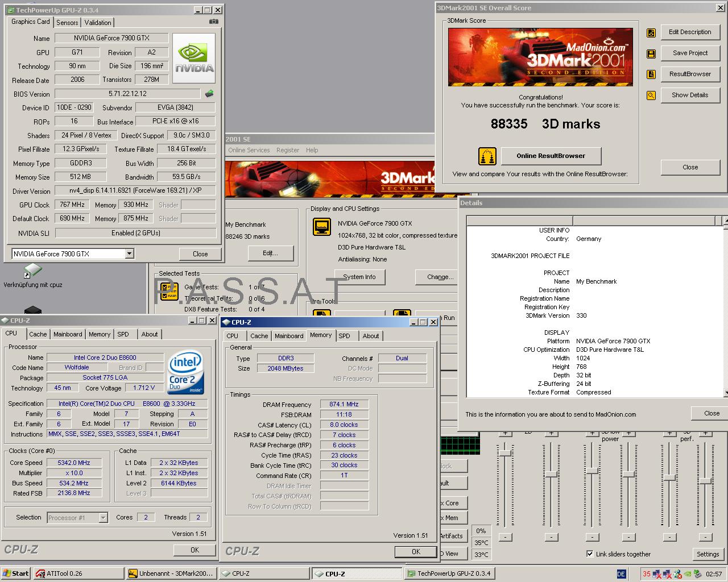Open the Processor #1 selection dropdown
Viewport: 728px width, 582px height.
pos(103,518)
